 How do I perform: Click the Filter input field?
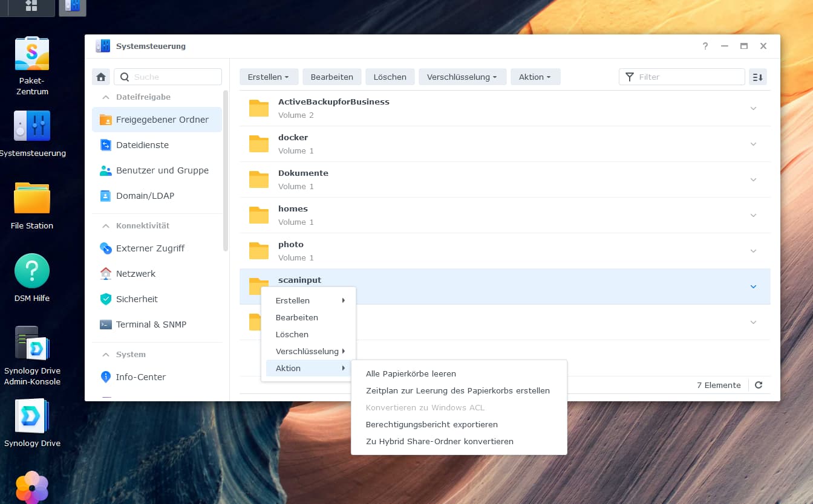(x=682, y=77)
